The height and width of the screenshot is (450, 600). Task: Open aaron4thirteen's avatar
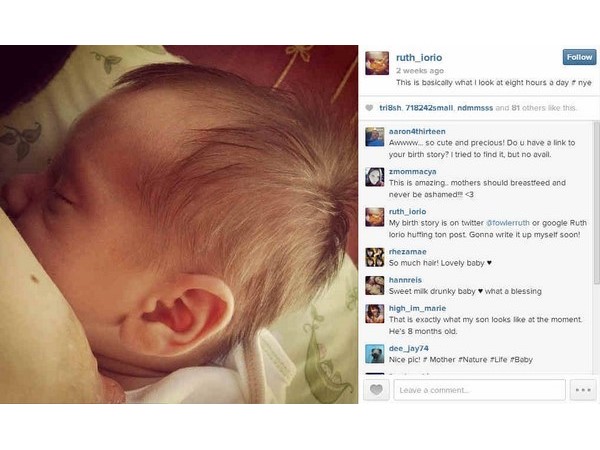(x=375, y=137)
